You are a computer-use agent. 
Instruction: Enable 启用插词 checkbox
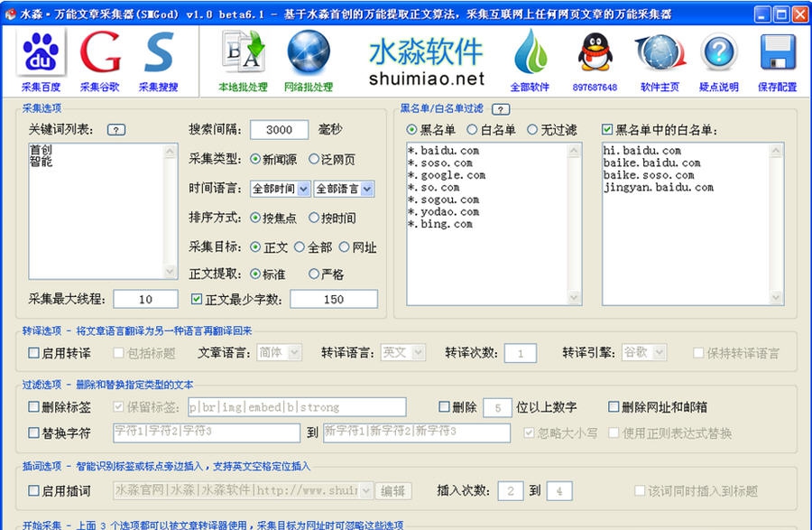click(33, 490)
